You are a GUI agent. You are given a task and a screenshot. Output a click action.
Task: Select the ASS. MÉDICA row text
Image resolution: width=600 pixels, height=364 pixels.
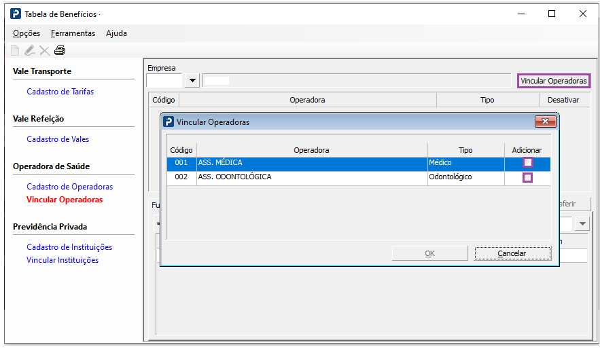[220, 162]
